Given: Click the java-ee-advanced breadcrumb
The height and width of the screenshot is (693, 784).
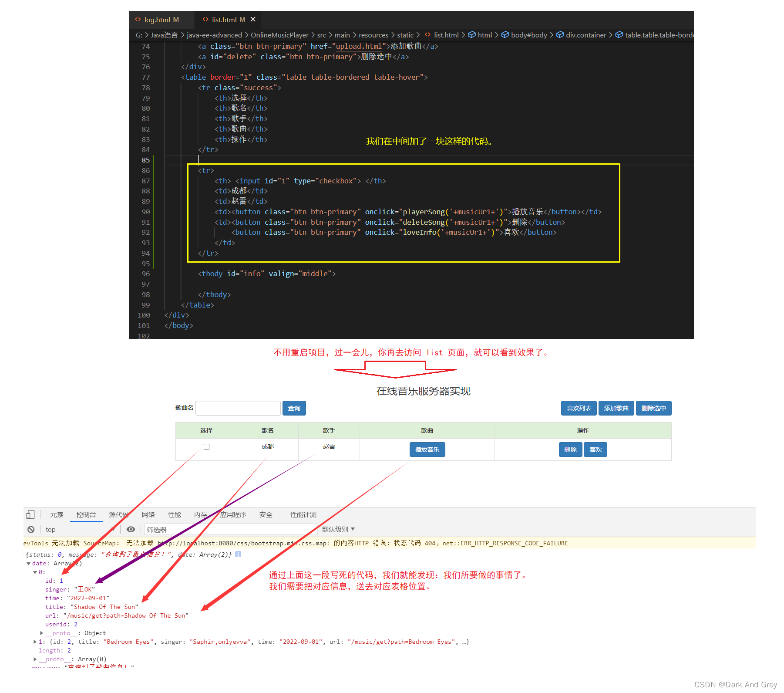Looking at the screenshot, I should coord(214,35).
